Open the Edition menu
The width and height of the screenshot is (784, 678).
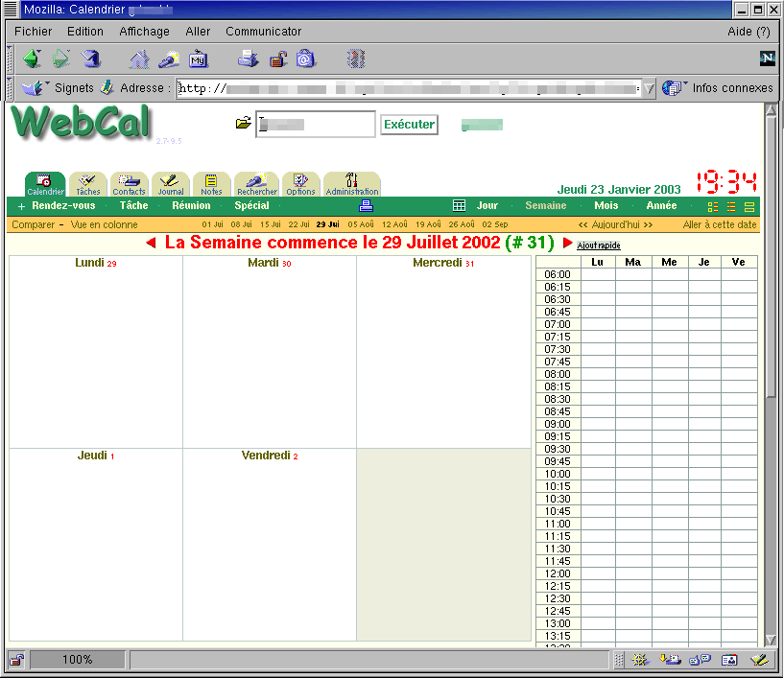85,32
